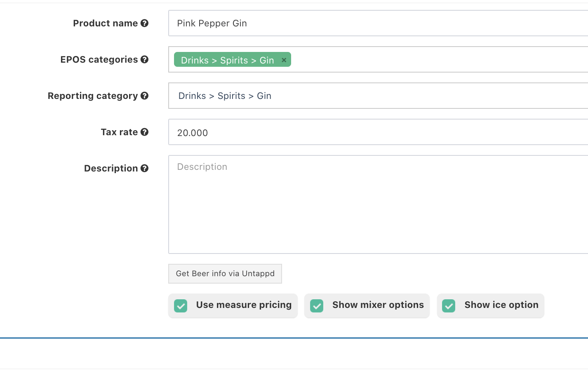588x371 pixels.
Task: Click the Get Beer info via Untappd button
Action: click(225, 274)
